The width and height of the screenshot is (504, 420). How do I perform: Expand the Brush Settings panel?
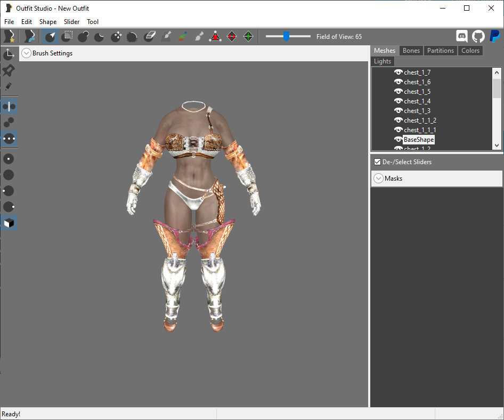(x=26, y=53)
